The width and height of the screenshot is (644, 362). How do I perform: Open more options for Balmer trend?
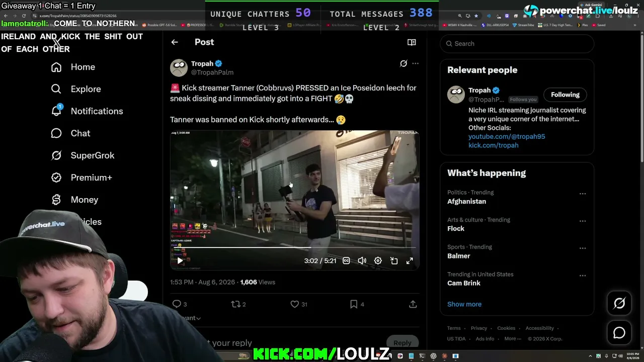click(583, 248)
